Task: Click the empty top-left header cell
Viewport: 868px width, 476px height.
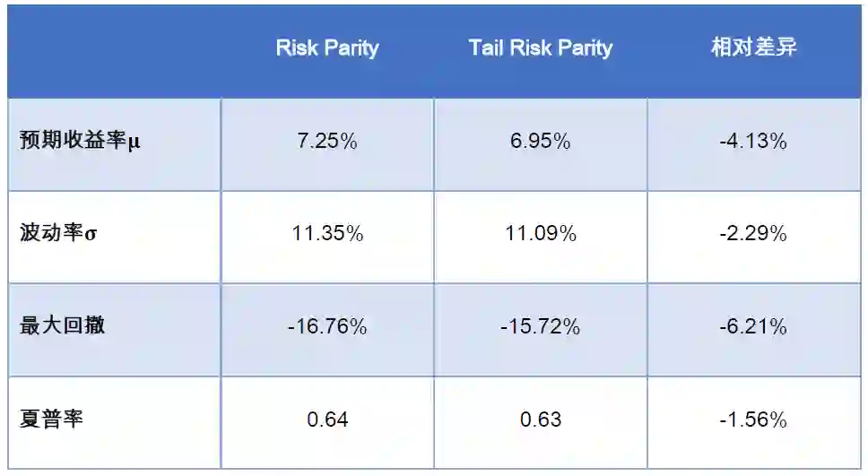Action: (x=114, y=48)
